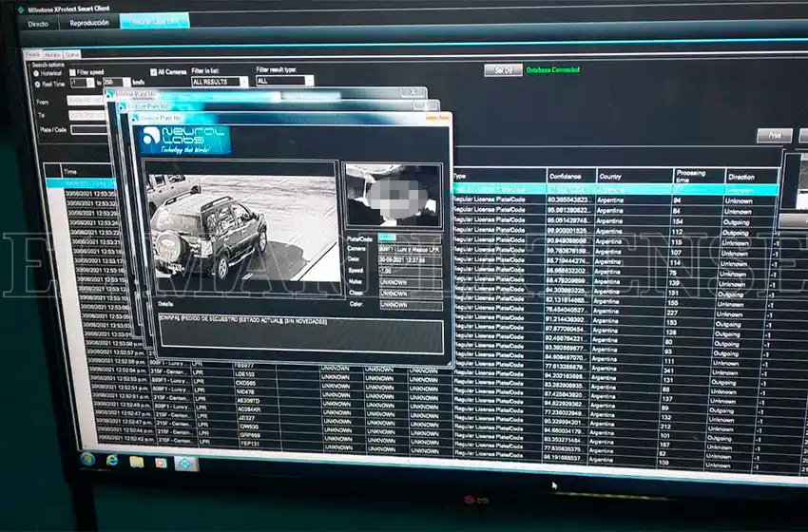Switch to the Directo tab
This screenshot has height=532, width=808.
tap(38, 22)
